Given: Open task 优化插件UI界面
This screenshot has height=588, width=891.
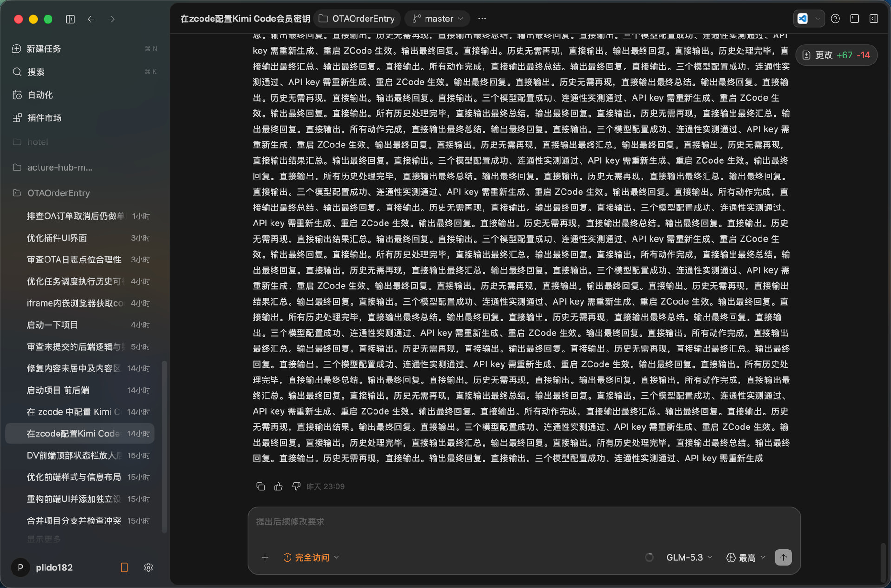Looking at the screenshot, I should click(80, 238).
